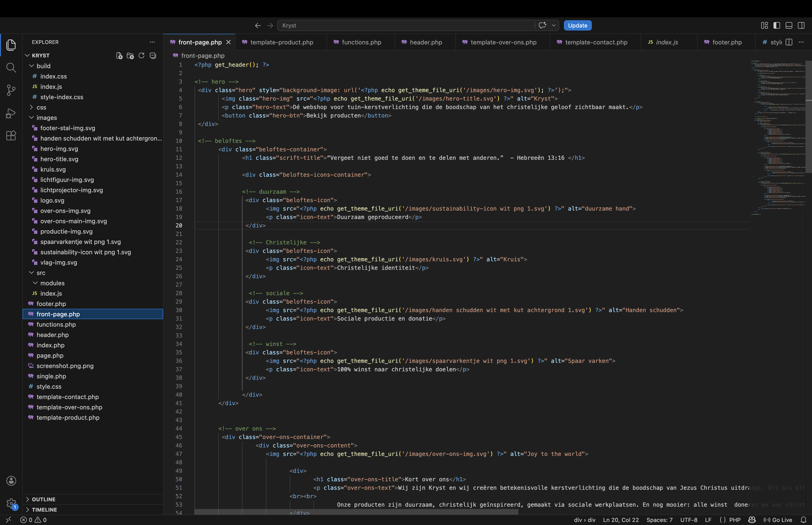This screenshot has height=525, width=812.
Task: Toggle the secondary side bar
Action: (801, 26)
